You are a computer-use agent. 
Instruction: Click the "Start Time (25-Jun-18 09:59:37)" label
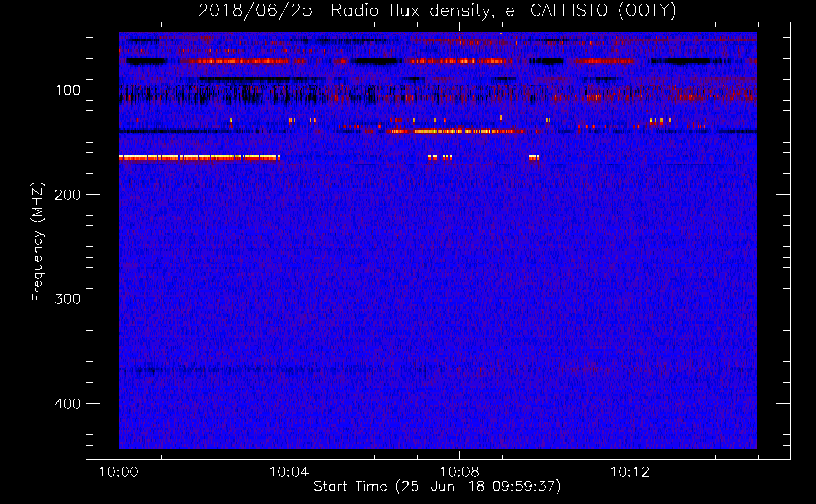click(437, 487)
